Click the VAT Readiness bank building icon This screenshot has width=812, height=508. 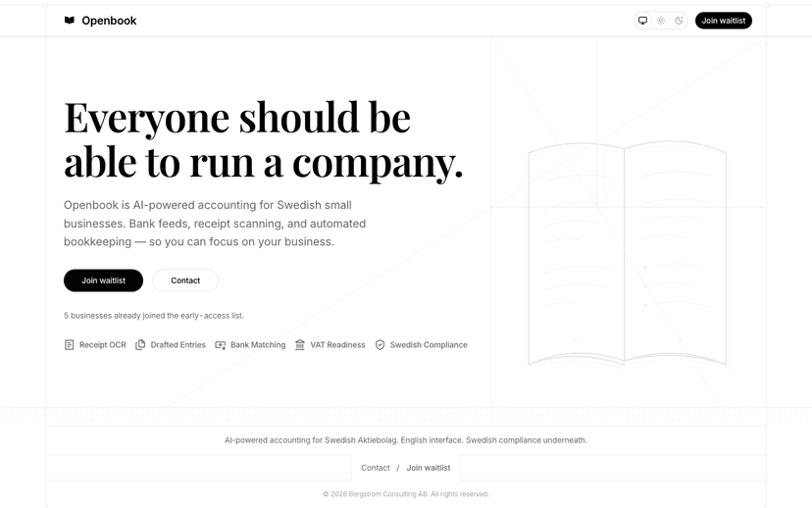[x=300, y=345]
